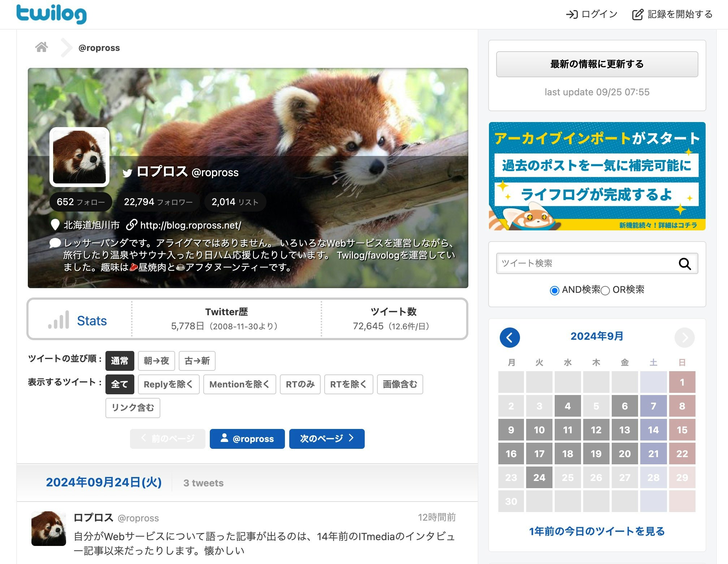
Task: Click the ログイン login arrow icon
Action: (572, 14)
